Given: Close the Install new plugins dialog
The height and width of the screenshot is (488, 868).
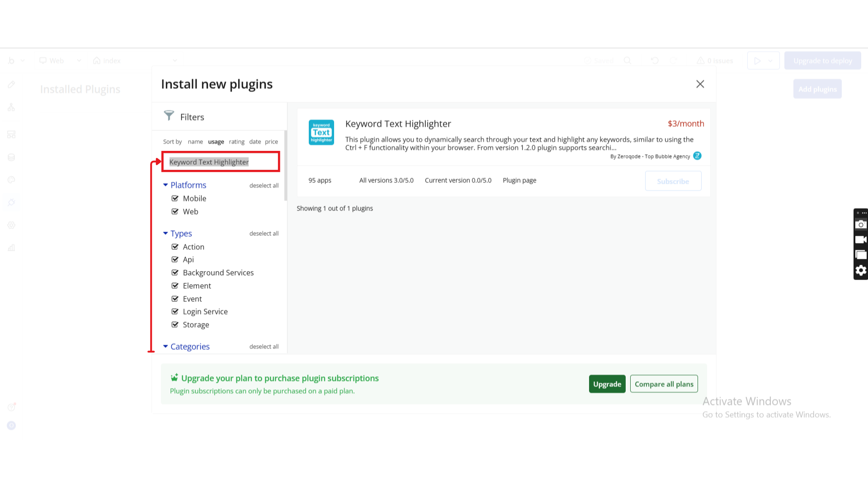Looking at the screenshot, I should 700,84.
